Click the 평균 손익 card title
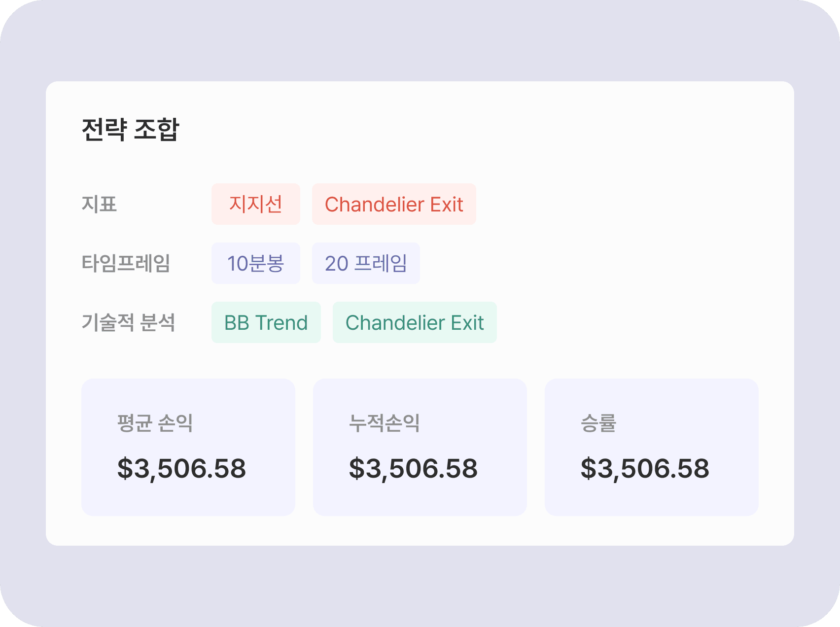Image resolution: width=840 pixels, height=627 pixels. pos(155,423)
